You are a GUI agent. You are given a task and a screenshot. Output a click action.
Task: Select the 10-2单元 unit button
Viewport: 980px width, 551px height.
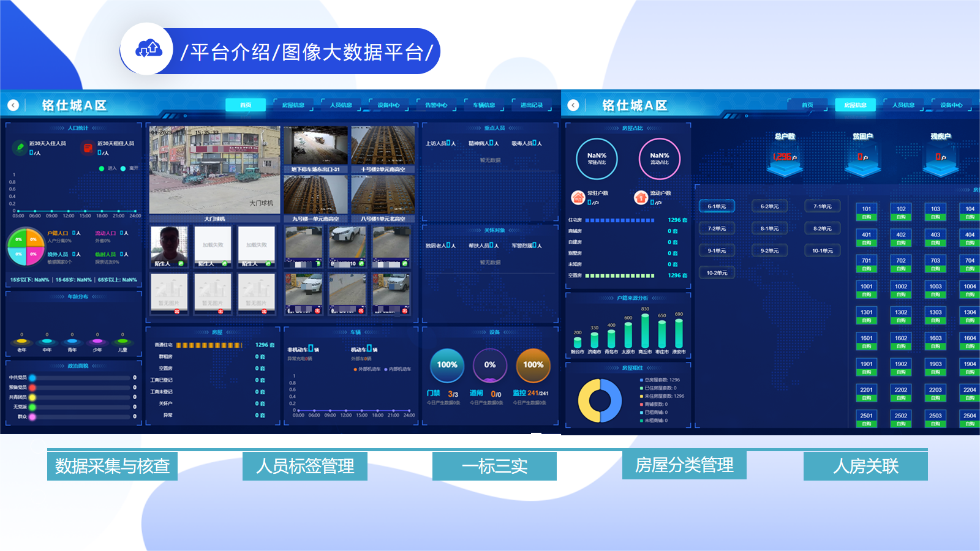[717, 273]
